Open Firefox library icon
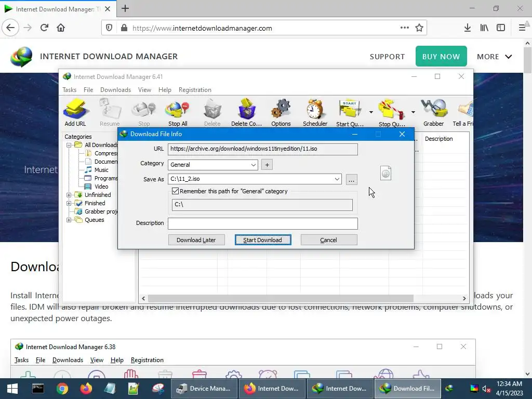 [484, 28]
